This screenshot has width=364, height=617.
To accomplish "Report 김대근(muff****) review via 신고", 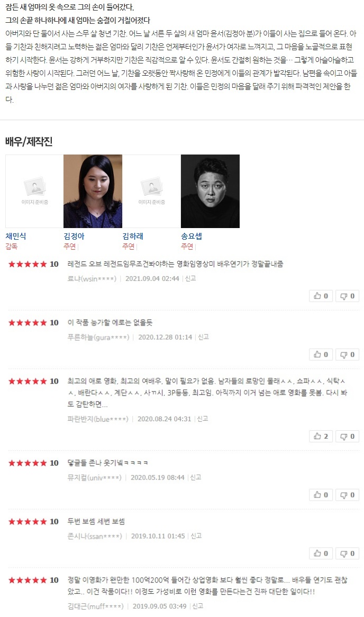I will coord(198,606).
